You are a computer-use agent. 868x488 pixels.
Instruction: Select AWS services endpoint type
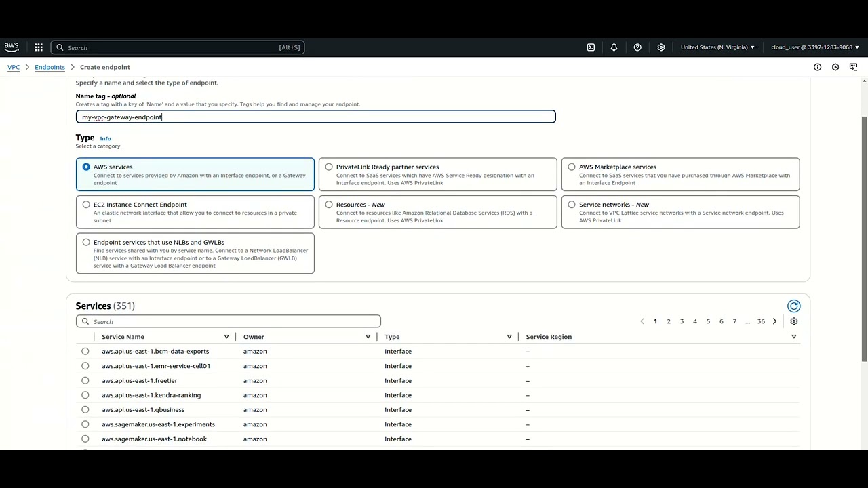point(195,174)
